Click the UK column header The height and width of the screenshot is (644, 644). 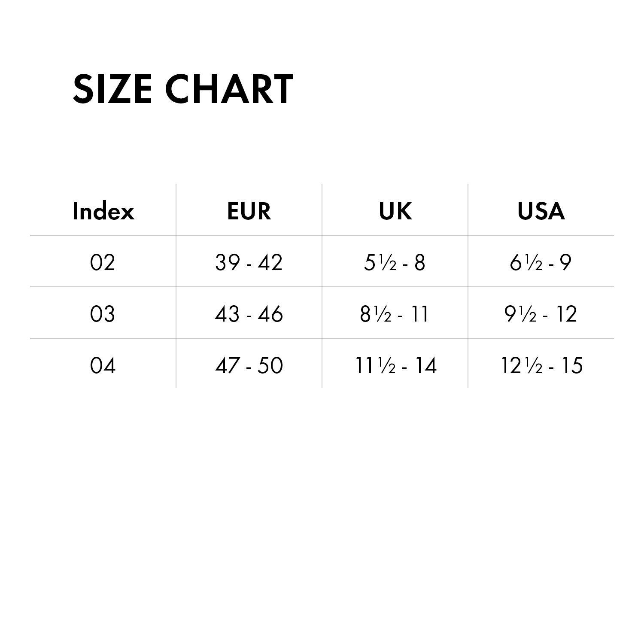(x=395, y=211)
